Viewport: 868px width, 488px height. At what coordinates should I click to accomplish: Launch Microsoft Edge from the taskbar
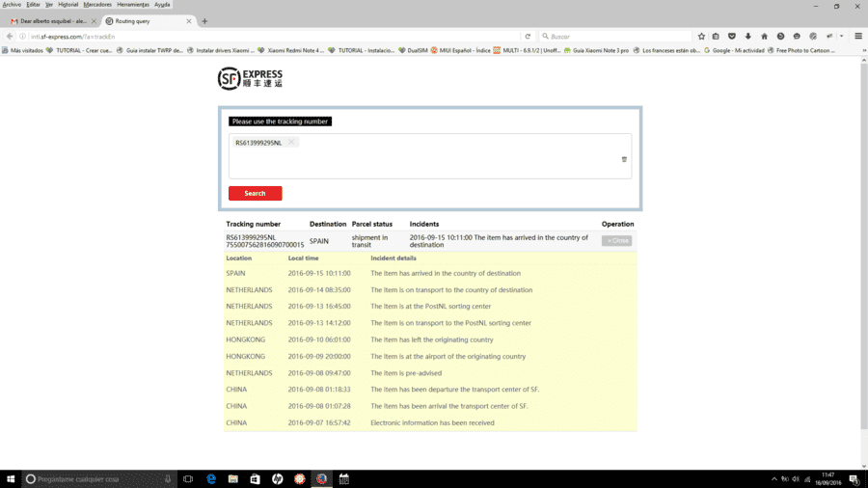tap(211, 479)
